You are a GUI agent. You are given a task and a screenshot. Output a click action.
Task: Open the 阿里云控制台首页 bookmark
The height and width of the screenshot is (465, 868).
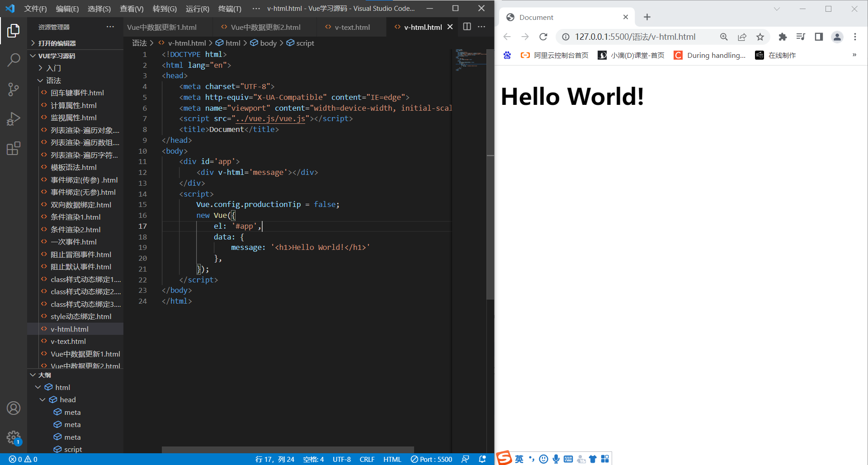click(x=555, y=55)
